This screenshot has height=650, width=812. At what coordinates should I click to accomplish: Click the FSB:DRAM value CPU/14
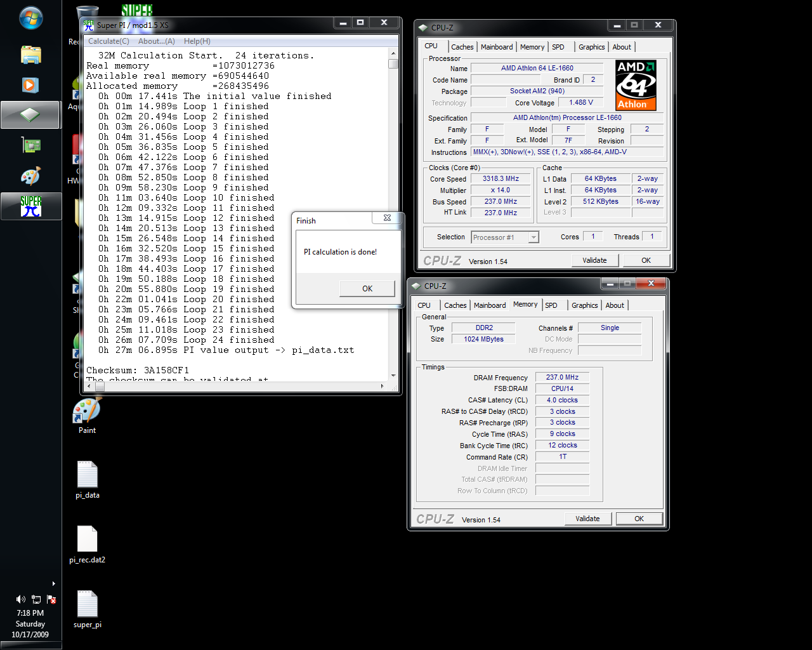click(x=563, y=389)
